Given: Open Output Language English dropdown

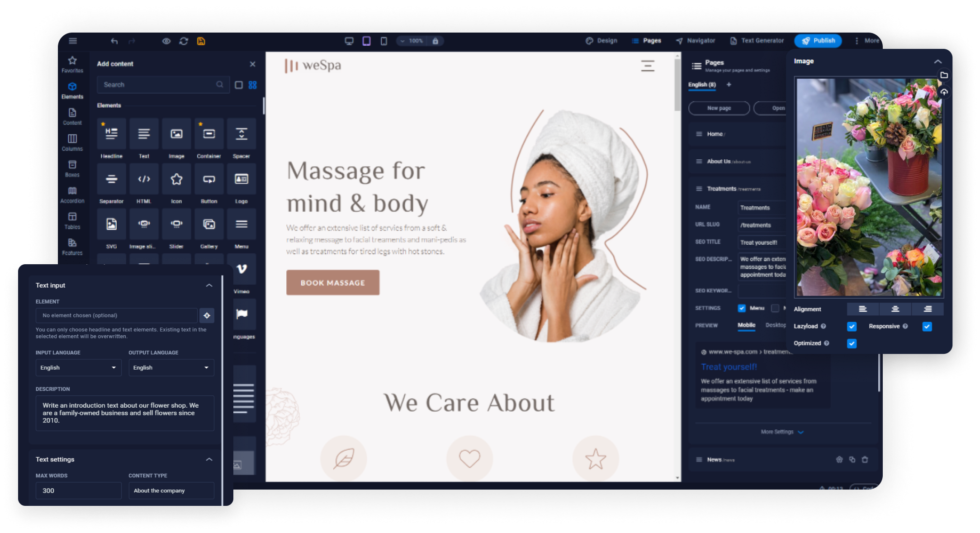Looking at the screenshot, I should click(170, 367).
